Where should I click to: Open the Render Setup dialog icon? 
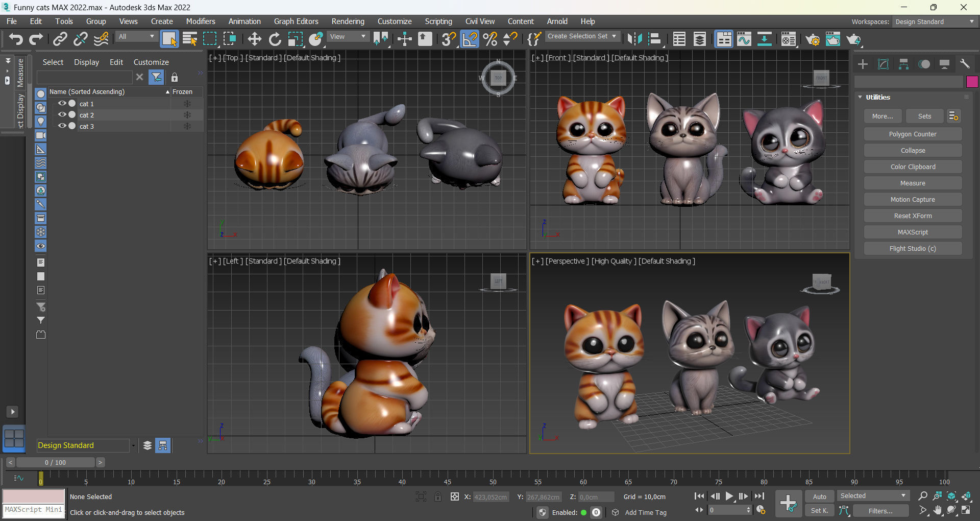pos(813,39)
